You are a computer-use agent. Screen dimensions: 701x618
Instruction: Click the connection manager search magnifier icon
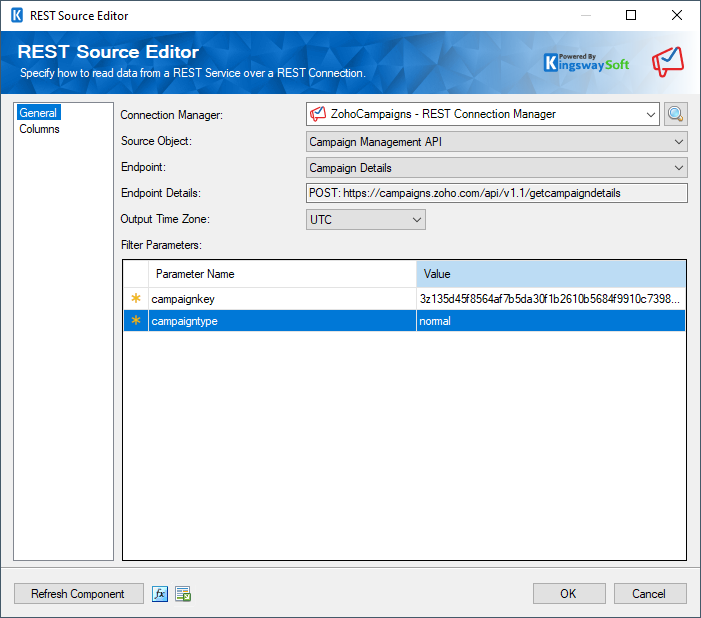[x=675, y=114]
